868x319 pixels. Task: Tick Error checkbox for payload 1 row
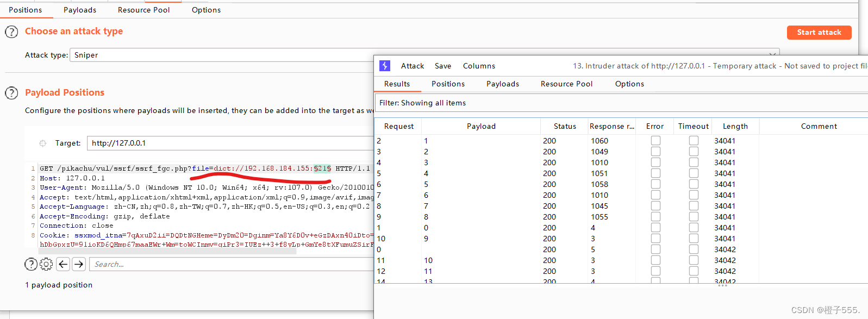point(655,141)
